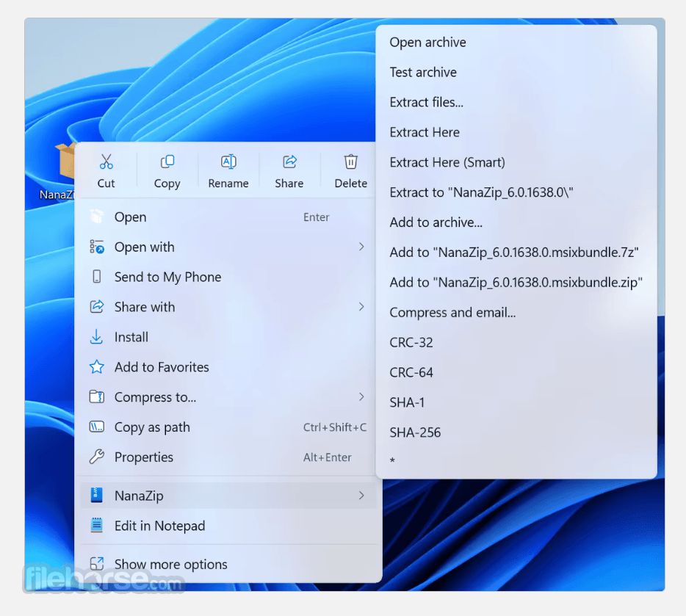Viewport: 686px width, 616px height.
Task: Select Compress and email...
Action: pos(516,312)
